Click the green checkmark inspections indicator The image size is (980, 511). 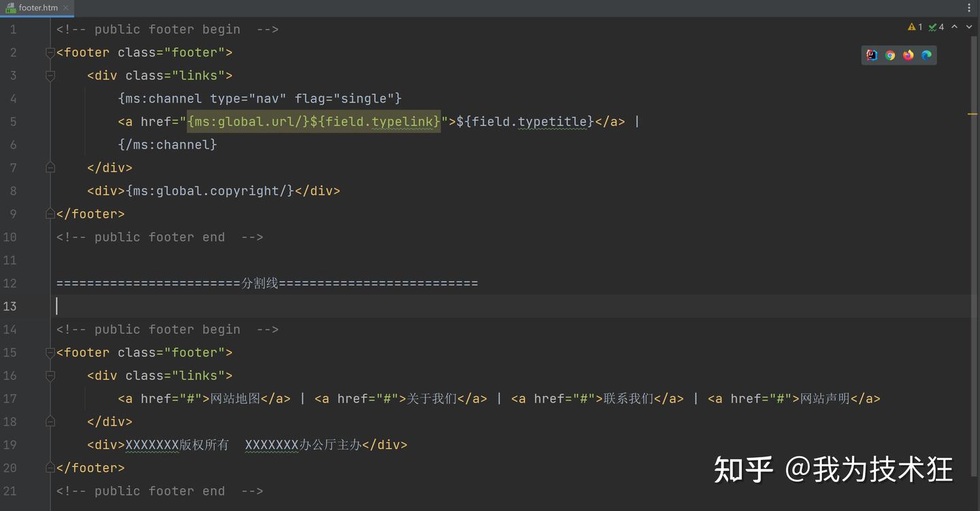[933, 27]
